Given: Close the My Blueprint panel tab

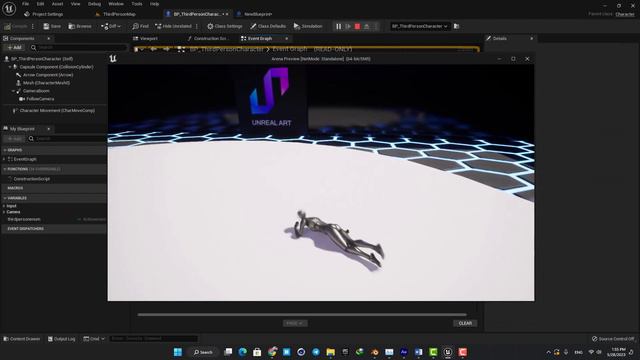Looking at the screenshot, I should point(49,129).
